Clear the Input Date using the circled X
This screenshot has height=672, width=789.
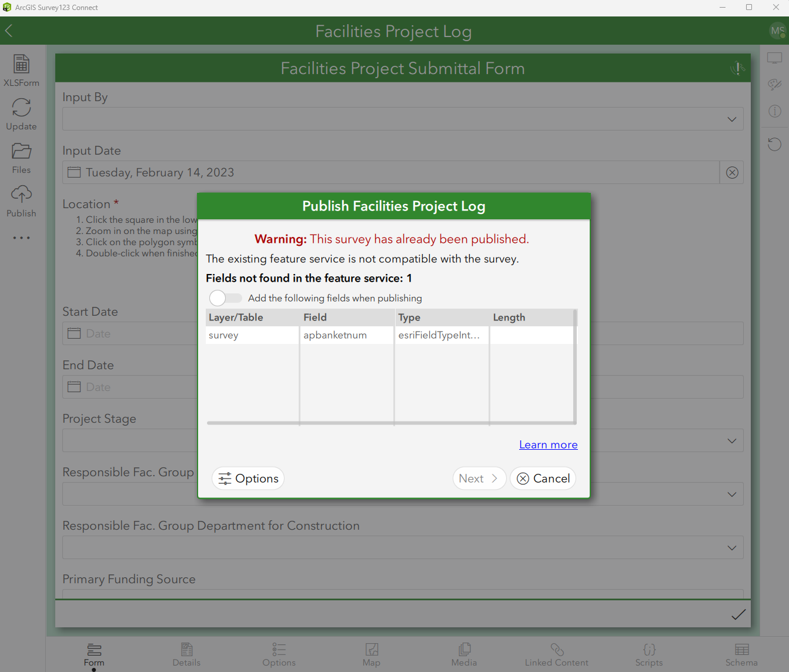point(731,172)
